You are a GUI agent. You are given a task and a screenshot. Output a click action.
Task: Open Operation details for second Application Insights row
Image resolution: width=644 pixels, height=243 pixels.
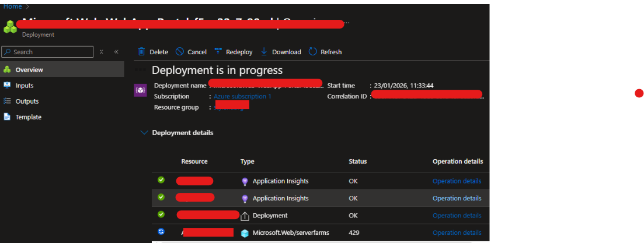[457, 198]
